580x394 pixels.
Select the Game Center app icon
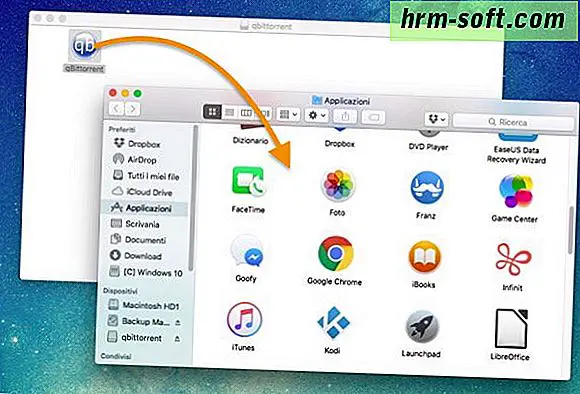(516, 191)
